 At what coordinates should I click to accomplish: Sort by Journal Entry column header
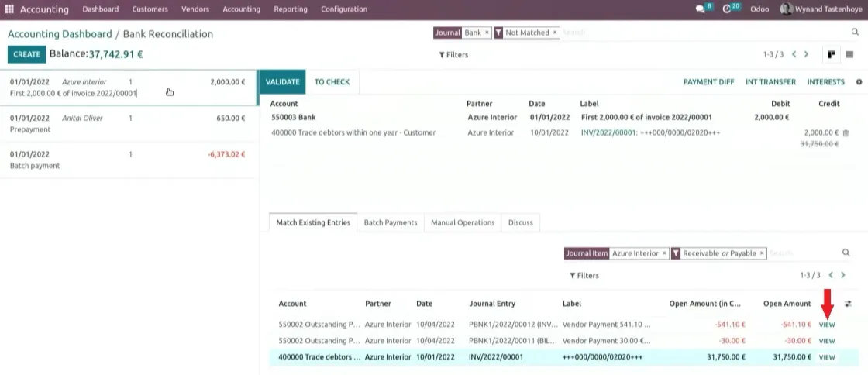point(492,304)
